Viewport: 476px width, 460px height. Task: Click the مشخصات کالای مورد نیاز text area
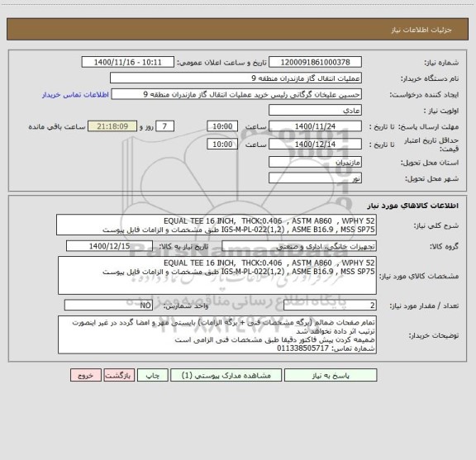click(x=217, y=276)
